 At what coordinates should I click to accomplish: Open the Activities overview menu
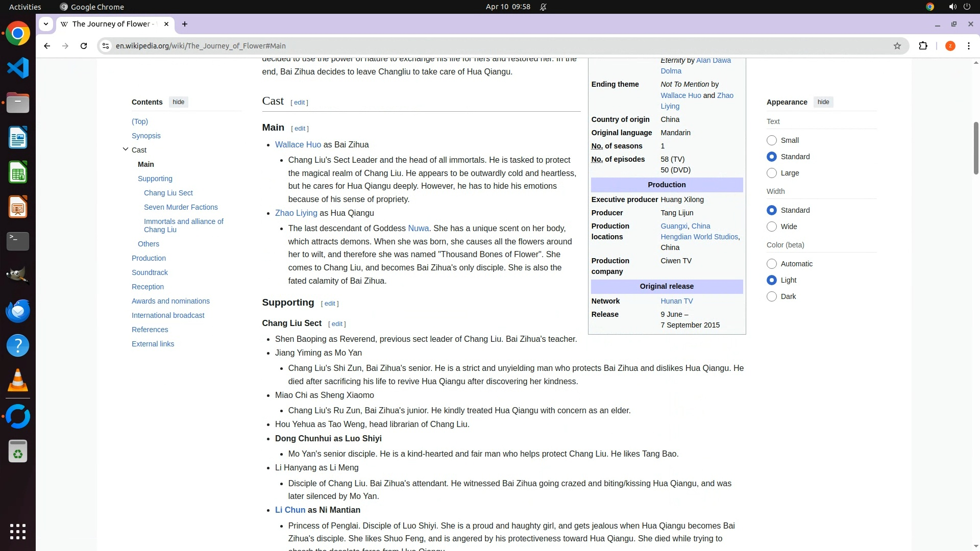click(x=25, y=7)
